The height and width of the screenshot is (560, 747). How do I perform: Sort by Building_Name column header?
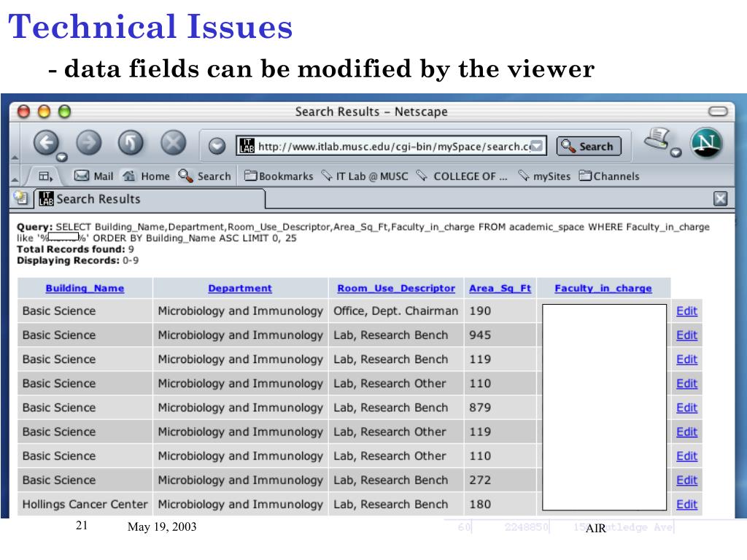[x=85, y=288]
